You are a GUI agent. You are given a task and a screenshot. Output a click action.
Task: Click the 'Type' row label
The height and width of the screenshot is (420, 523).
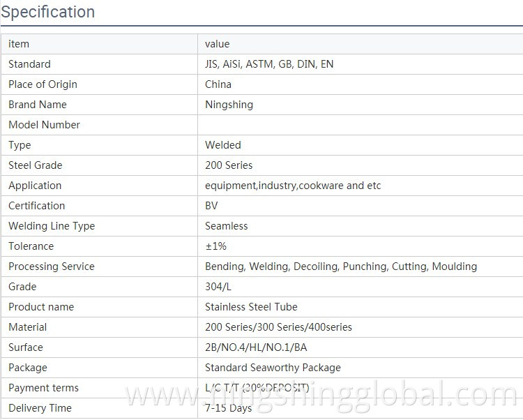coord(20,145)
